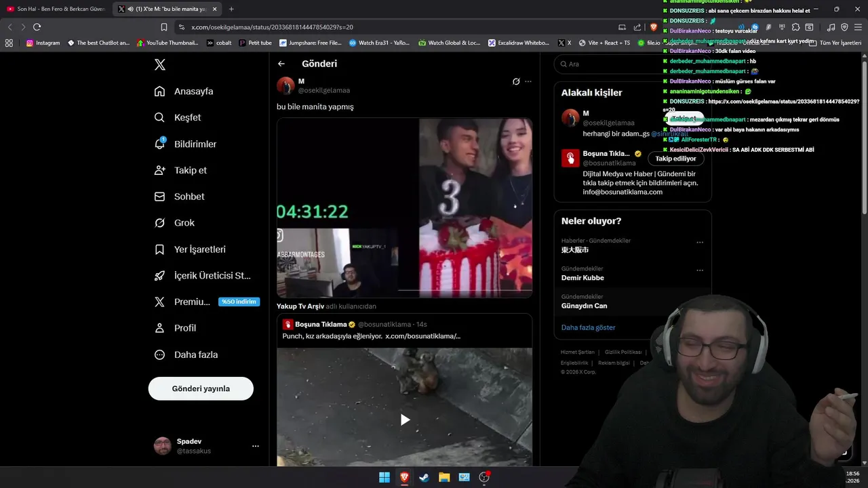Go back with the Gönderi arrow
868x488 pixels.
pyautogui.click(x=281, y=64)
